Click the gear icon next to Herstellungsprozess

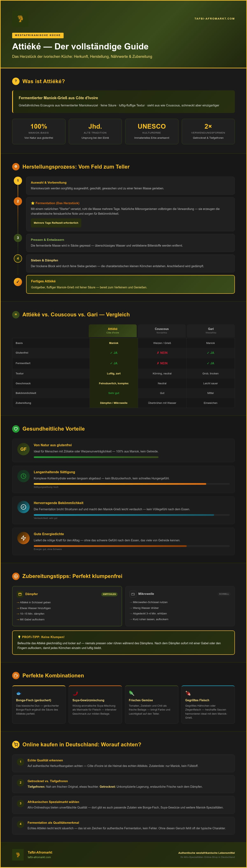[x=16, y=167]
